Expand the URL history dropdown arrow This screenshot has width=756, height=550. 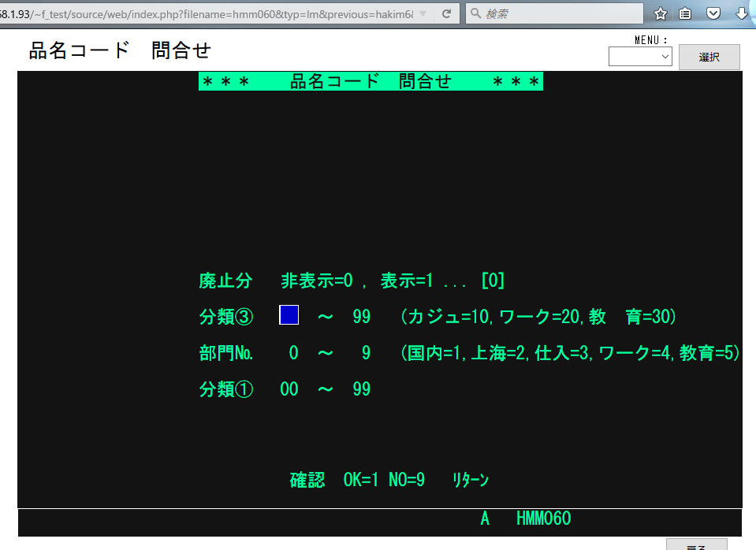coord(423,14)
